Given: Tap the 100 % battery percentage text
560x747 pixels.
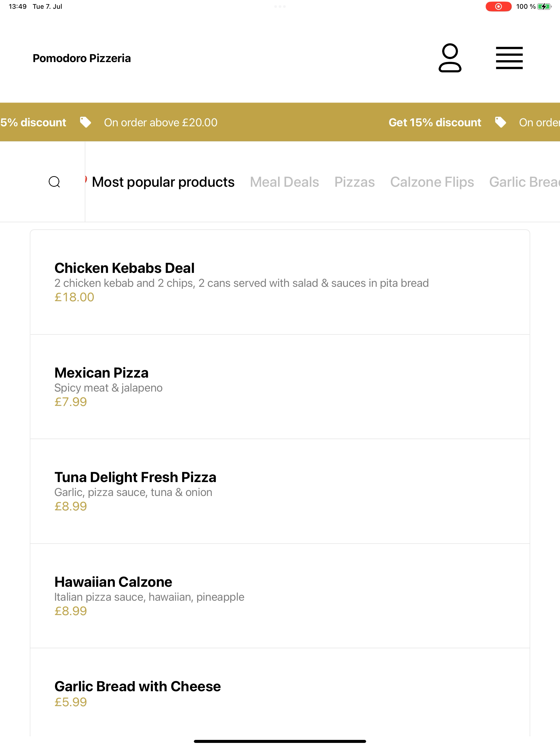Looking at the screenshot, I should 526,6.
